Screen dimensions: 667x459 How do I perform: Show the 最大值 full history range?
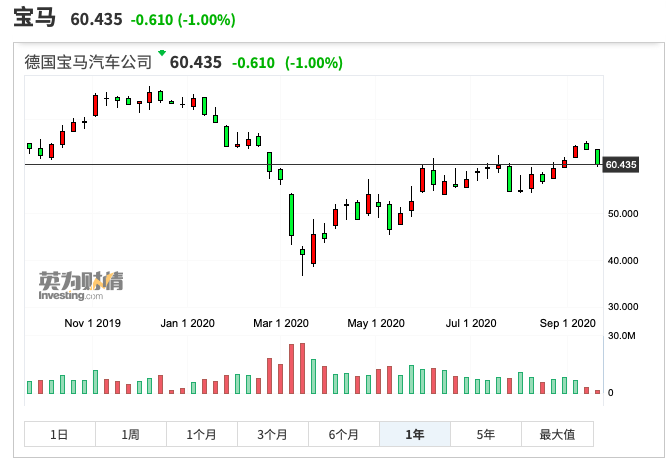tap(558, 434)
